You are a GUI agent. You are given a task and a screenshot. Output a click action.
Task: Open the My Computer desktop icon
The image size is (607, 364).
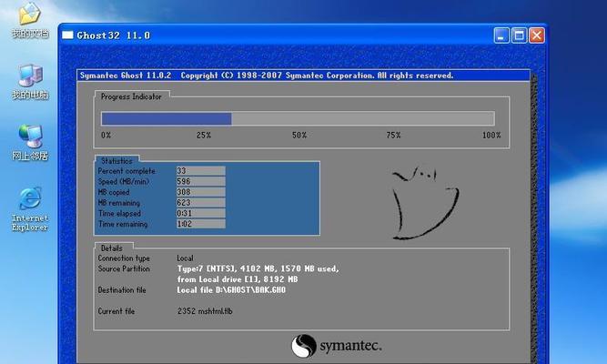click(x=30, y=82)
